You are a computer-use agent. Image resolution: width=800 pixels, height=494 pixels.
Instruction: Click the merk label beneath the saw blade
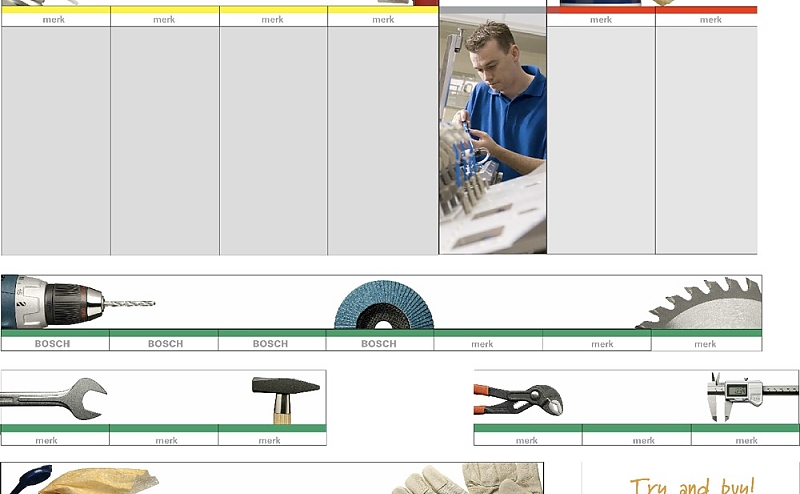pyautogui.click(x=705, y=344)
